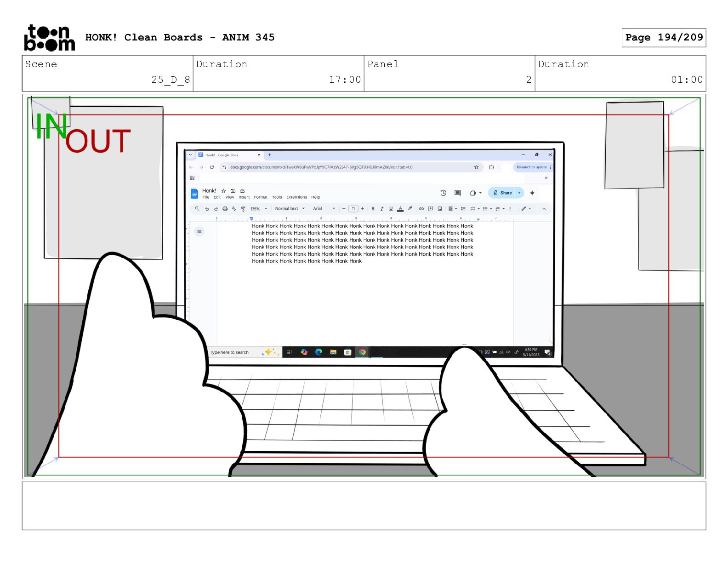Viewport: 728px width, 563px height.
Task: Click the move document folder icon
Action: point(233,191)
